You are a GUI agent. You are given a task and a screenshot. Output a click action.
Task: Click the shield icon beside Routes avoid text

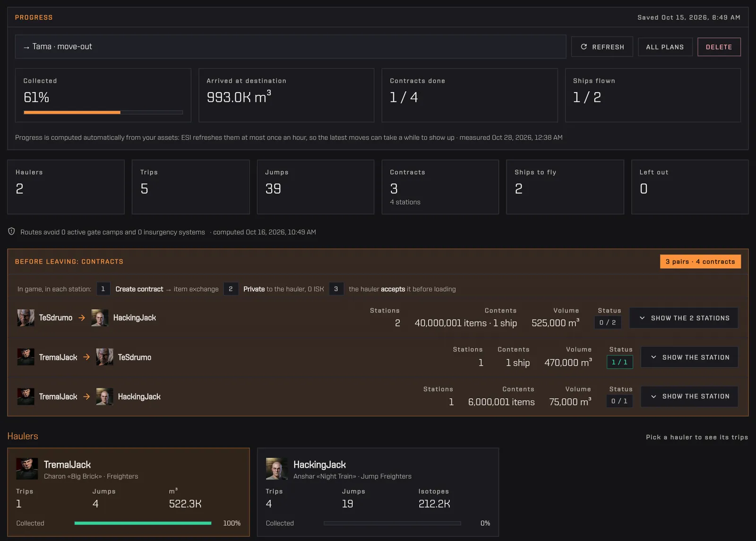11,231
